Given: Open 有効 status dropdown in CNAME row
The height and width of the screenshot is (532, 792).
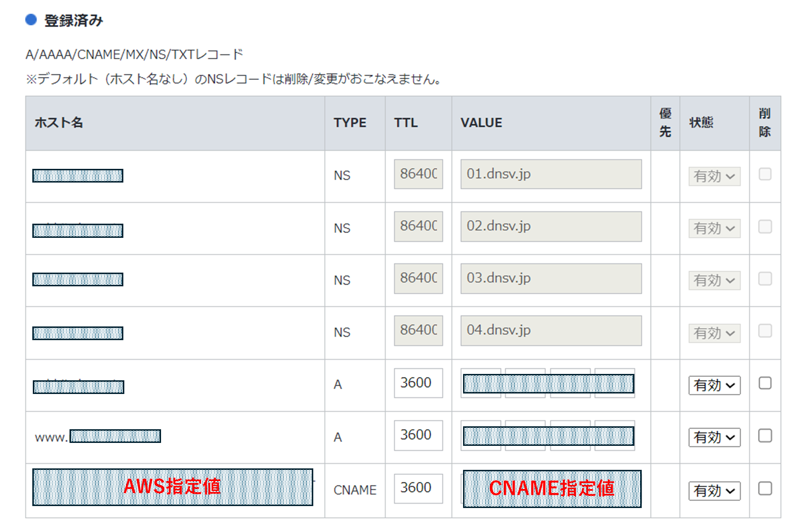Looking at the screenshot, I should [x=714, y=490].
